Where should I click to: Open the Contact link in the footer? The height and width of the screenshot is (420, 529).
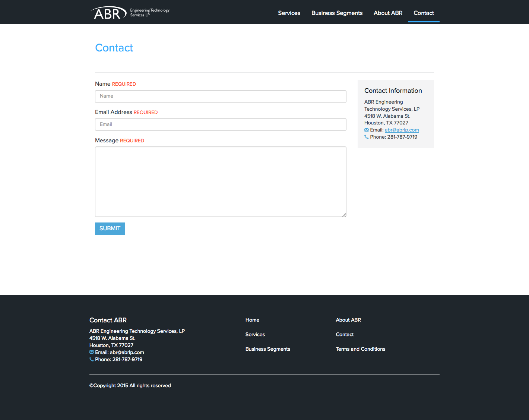coord(345,334)
